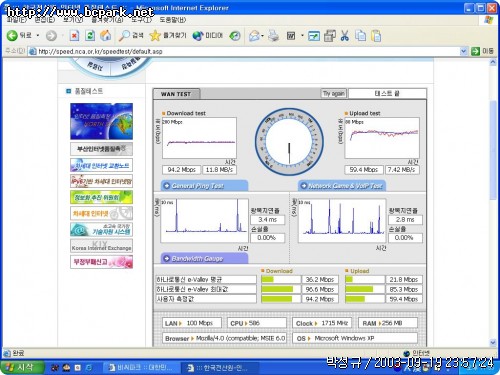Click the Edit with Word icon
500x375 pixels.
click(x=291, y=36)
